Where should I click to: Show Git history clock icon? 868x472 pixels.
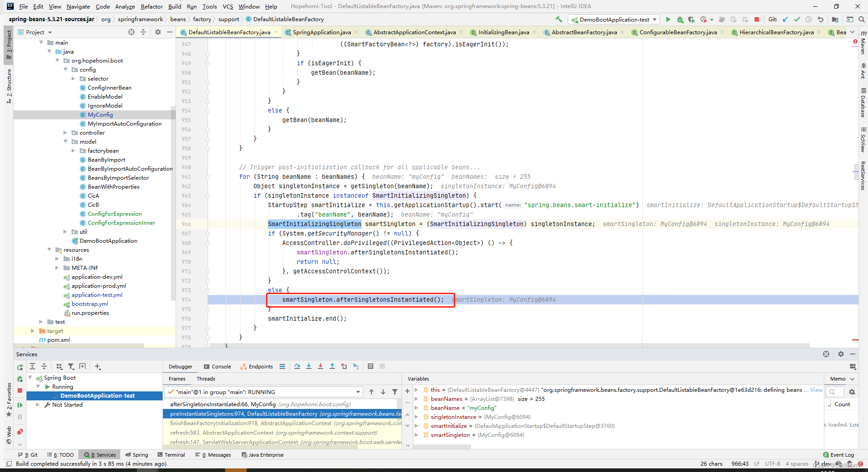point(809,19)
